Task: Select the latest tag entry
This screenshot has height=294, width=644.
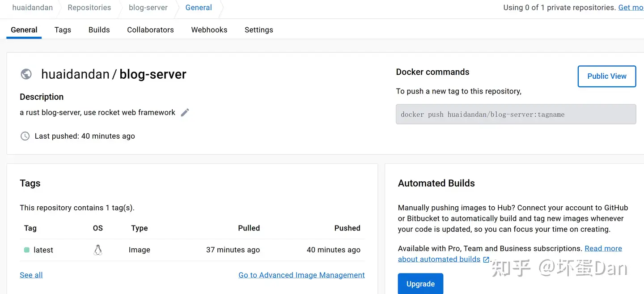Action: (x=43, y=250)
